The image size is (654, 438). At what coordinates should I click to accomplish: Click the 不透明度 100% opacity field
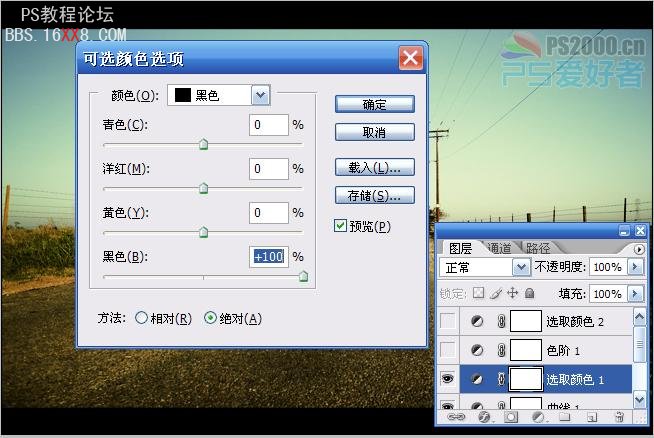pyautogui.click(x=609, y=267)
